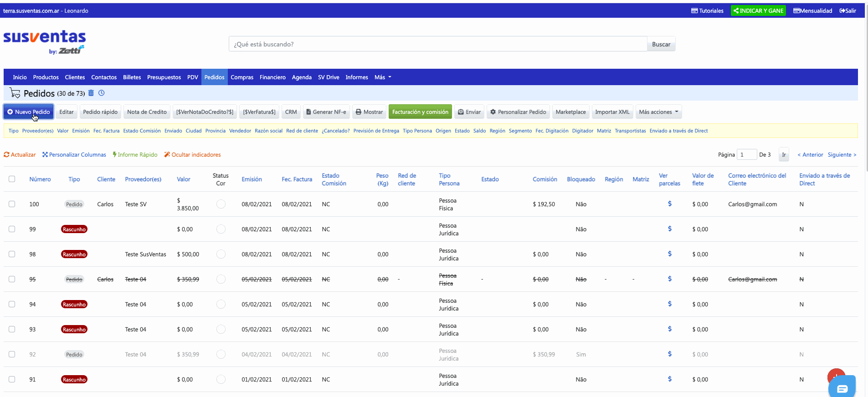Click the Marketplace button
The height and width of the screenshot is (397, 868).
(570, 112)
